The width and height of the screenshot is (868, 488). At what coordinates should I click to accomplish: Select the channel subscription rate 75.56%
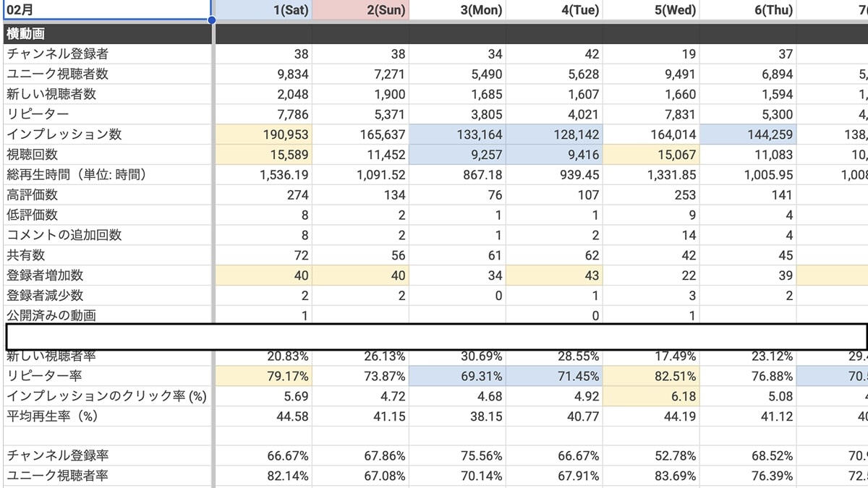point(458,456)
